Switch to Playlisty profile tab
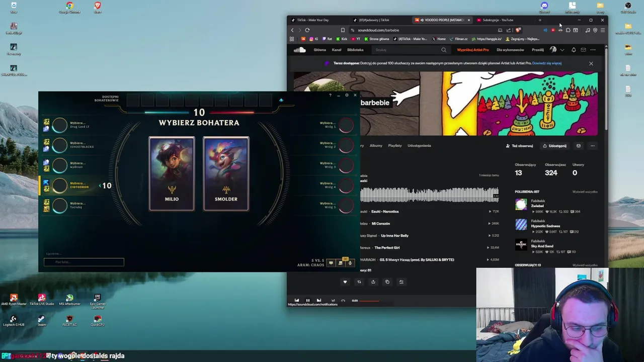Screen dimensions: 644x362 coord(395,146)
